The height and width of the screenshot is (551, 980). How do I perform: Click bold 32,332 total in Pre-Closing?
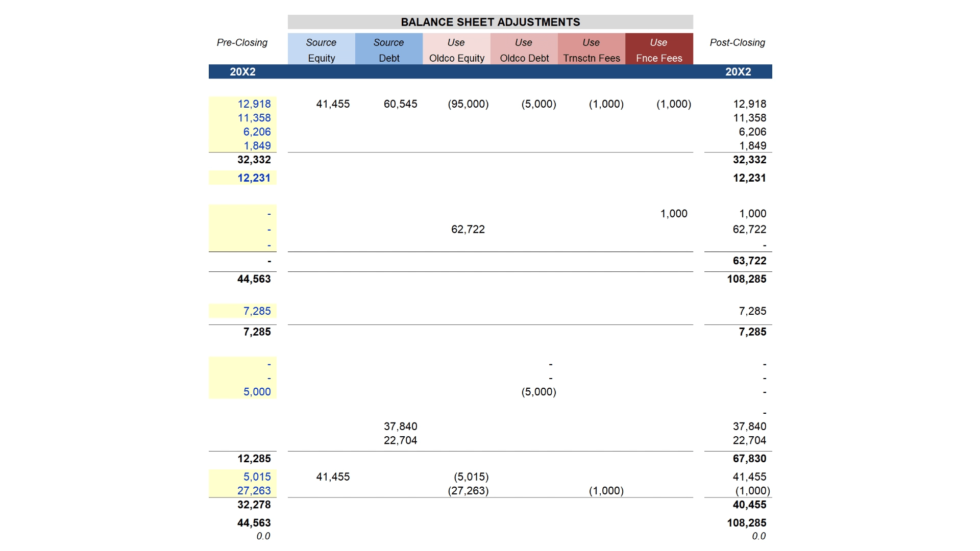[254, 160]
